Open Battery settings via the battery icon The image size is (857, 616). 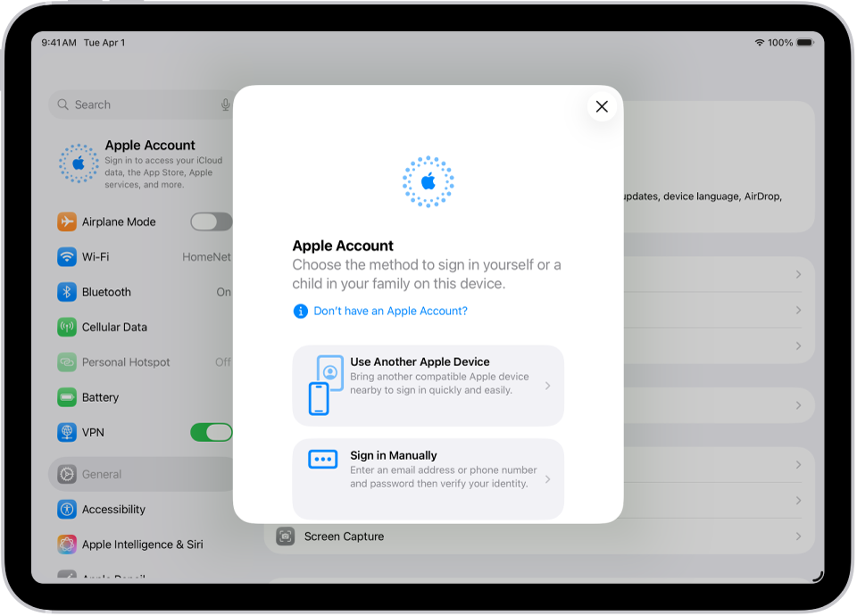pyautogui.click(x=67, y=396)
